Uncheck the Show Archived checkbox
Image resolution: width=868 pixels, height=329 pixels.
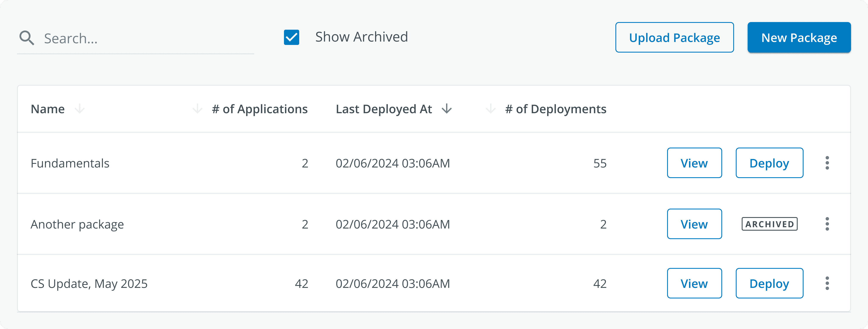point(291,37)
